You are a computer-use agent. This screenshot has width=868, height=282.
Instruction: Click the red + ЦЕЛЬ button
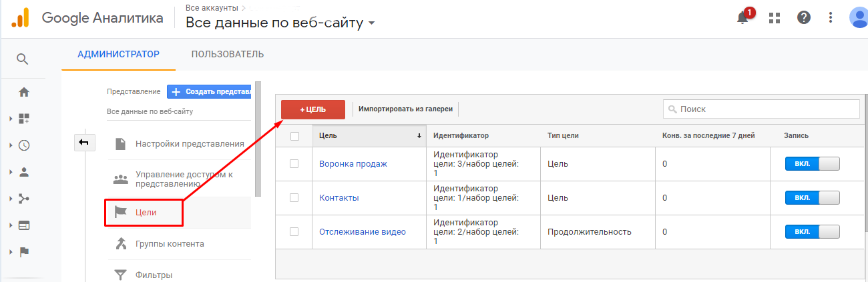tap(313, 109)
